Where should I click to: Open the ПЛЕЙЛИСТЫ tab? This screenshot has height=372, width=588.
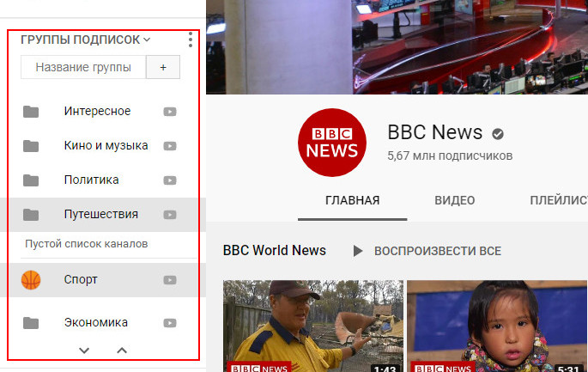[559, 201]
